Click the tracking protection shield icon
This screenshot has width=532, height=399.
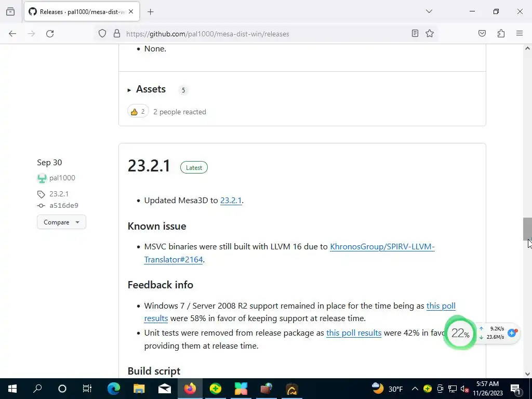pos(102,33)
